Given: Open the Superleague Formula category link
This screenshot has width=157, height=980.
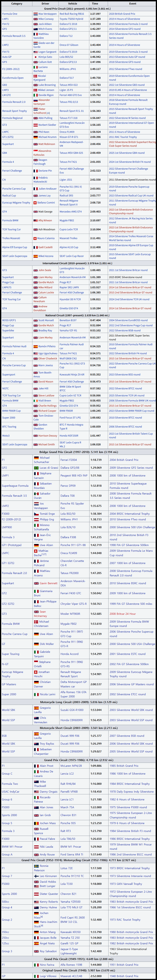Looking at the screenshot, I should point(15,486).
